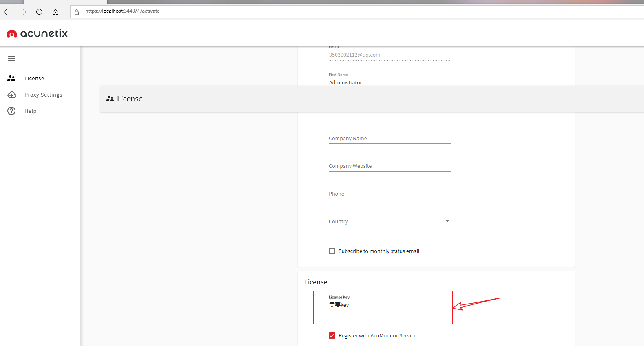Reload the page with the refresh icon
Image resolution: width=644 pixels, height=346 pixels.
pyautogui.click(x=39, y=12)
